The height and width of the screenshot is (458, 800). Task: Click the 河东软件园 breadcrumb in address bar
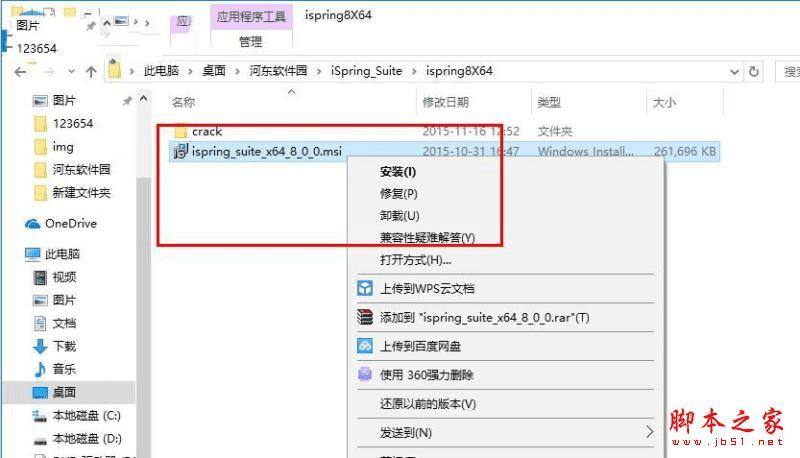278,71
